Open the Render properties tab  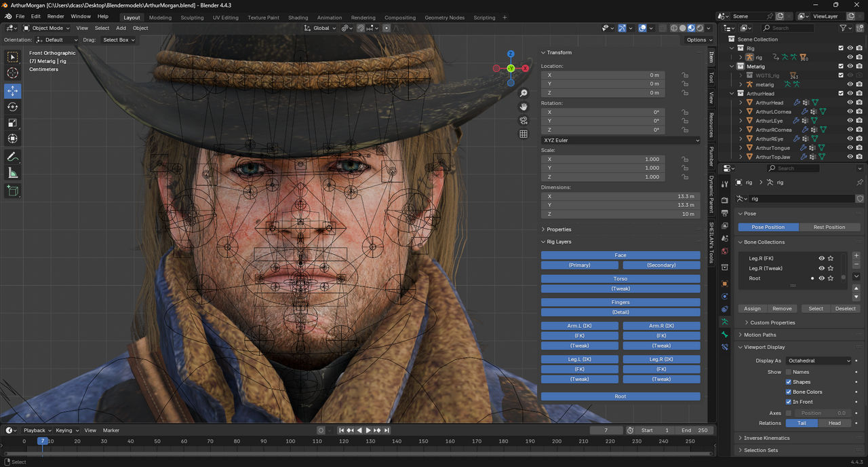click(725, 200)
